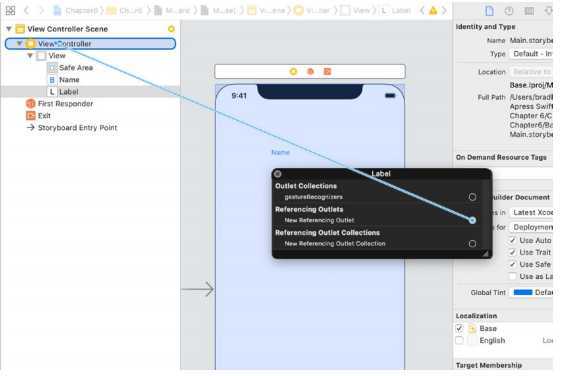Screen dimensions: 564x376
Task: Select the Name label on the canvas
Action: pyautogui.click(x=281, y=153)
